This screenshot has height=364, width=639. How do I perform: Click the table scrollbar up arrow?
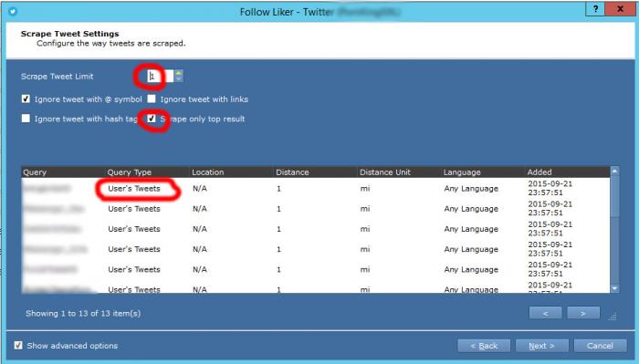pyautogui.click(x=614, y=171)
